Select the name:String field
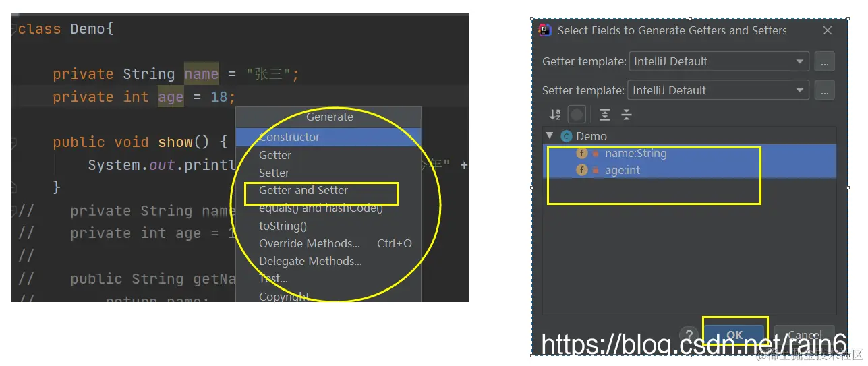The width and height of the screenshot is (868, 366). 689,154
